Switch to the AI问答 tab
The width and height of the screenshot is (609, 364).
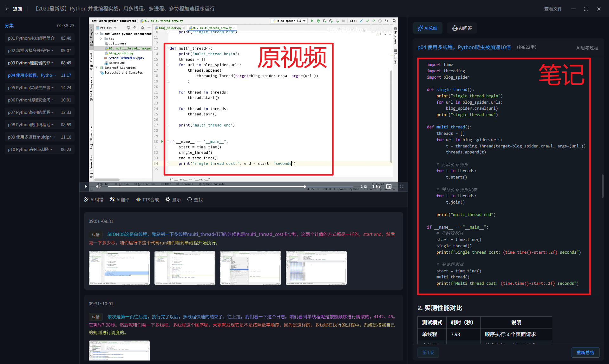(x=462, y=28)
